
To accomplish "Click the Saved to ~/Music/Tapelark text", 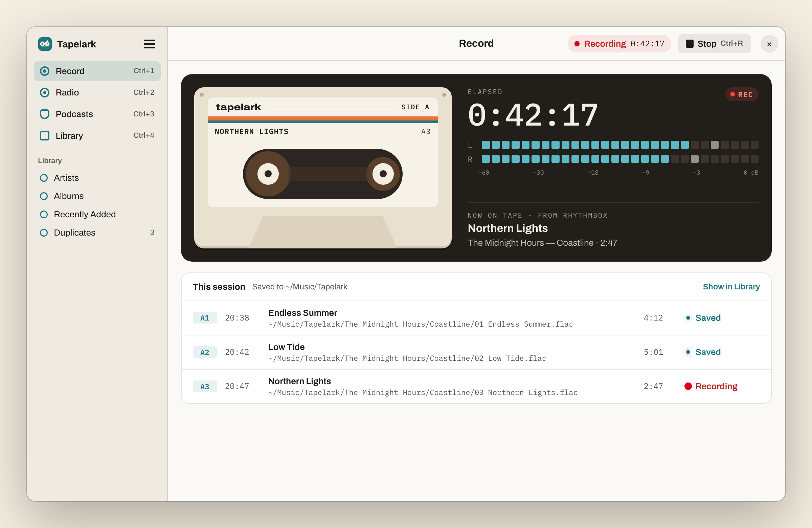I will tap(299, 287).
